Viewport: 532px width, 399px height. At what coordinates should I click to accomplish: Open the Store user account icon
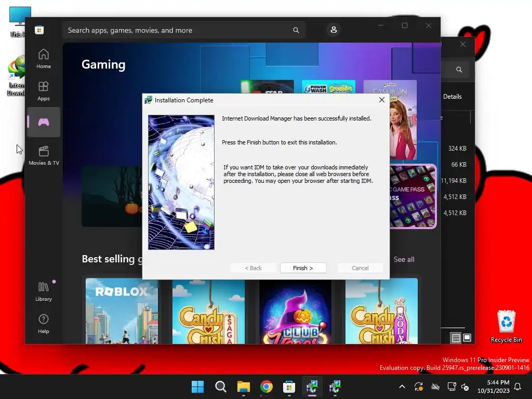pos(334,30)
